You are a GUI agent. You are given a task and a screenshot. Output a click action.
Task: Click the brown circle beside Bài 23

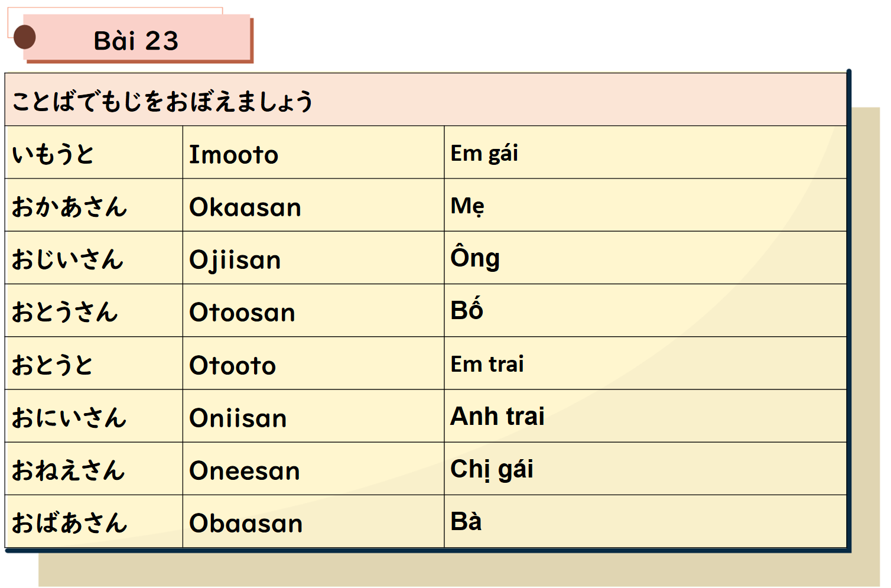tap(24, 37)
